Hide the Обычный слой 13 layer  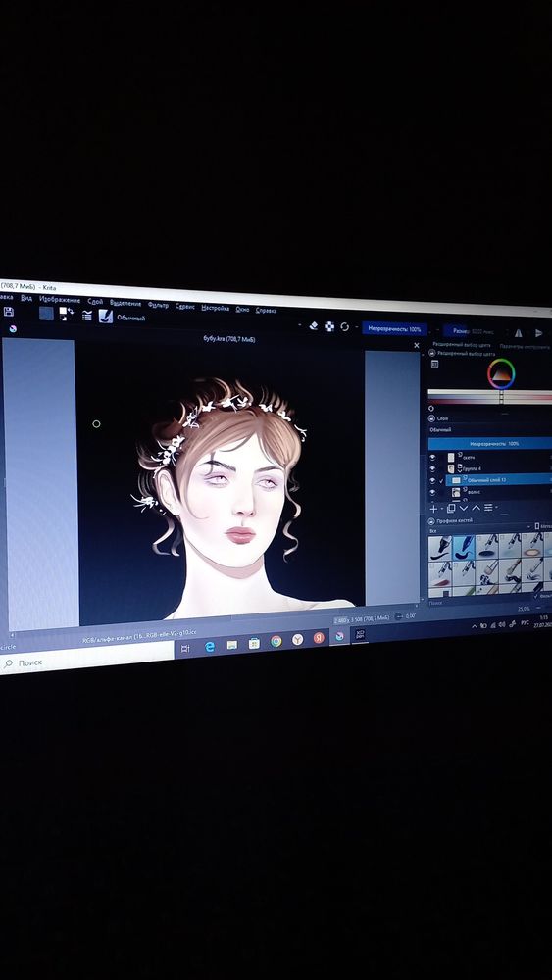(432, 480)
